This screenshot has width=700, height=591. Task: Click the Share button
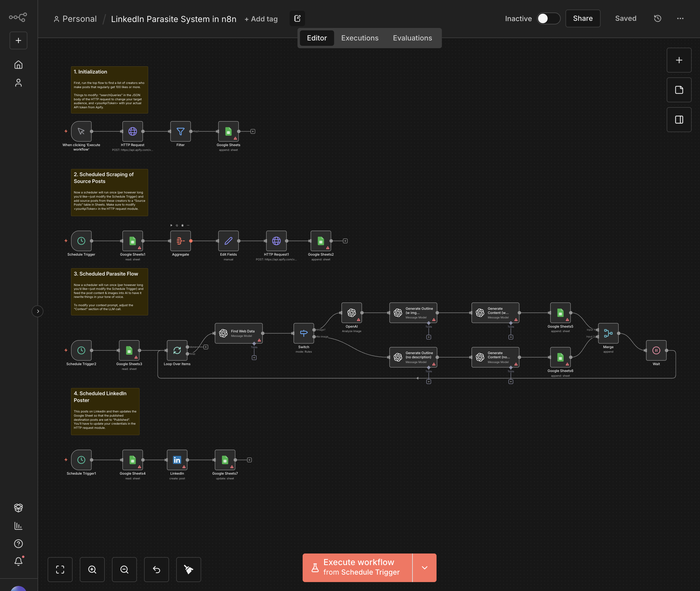[x=582, y=18]
